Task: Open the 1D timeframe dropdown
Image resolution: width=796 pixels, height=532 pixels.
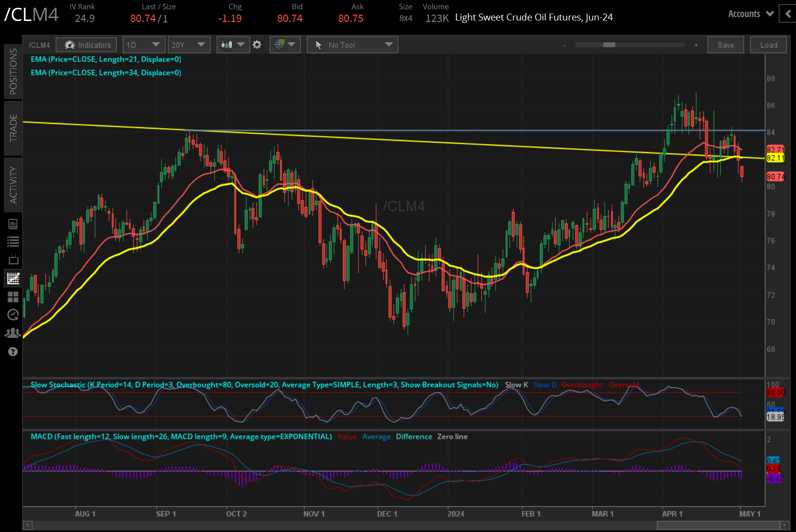Action: [143, 45]
